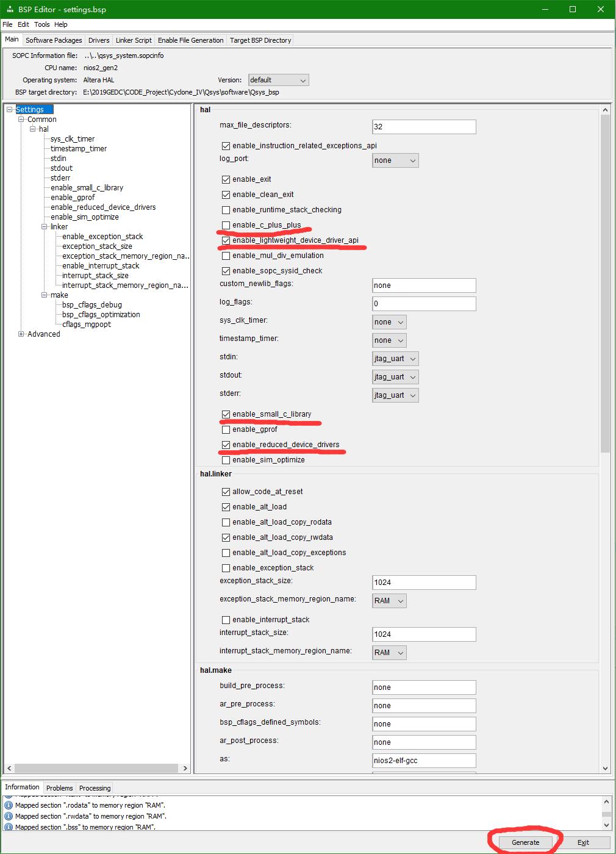Enable the enable_gprof checkbox
Image resolution: width=616 pixels, height=854 pixels.
[x=226, y=429]
